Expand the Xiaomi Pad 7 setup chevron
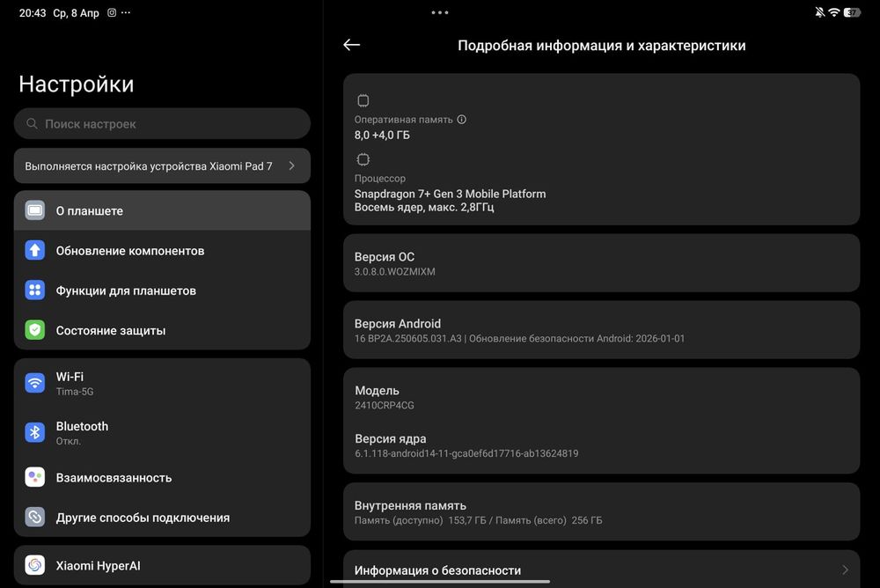 pyautogui.click(x=292, y=165)
